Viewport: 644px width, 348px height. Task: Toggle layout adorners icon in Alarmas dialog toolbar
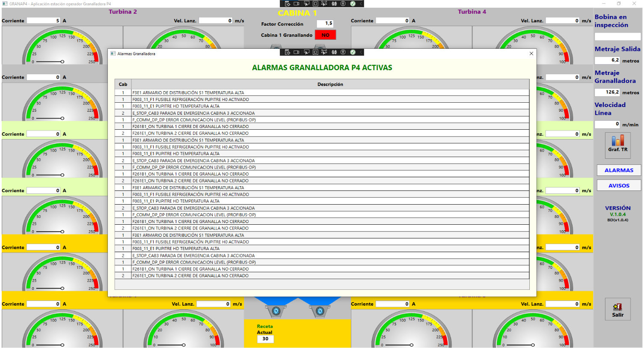click(x=315, y=52)
